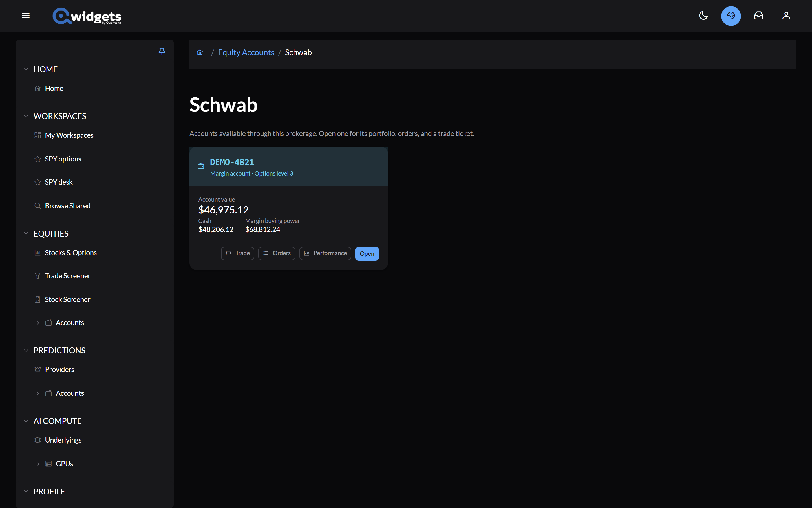Screen dimensions: 812x508
Task: Click Margin account · Options level 3 text
Action: tap(252, 173)
